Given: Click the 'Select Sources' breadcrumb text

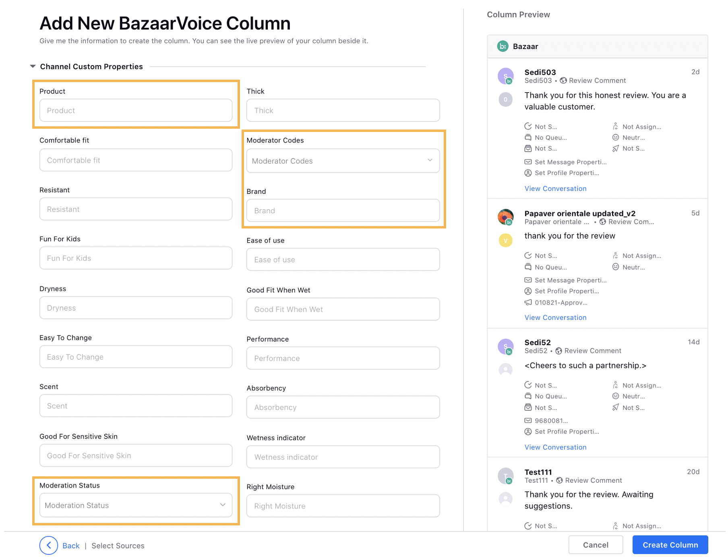Looking at the screenshot, I should coord(118,546).
